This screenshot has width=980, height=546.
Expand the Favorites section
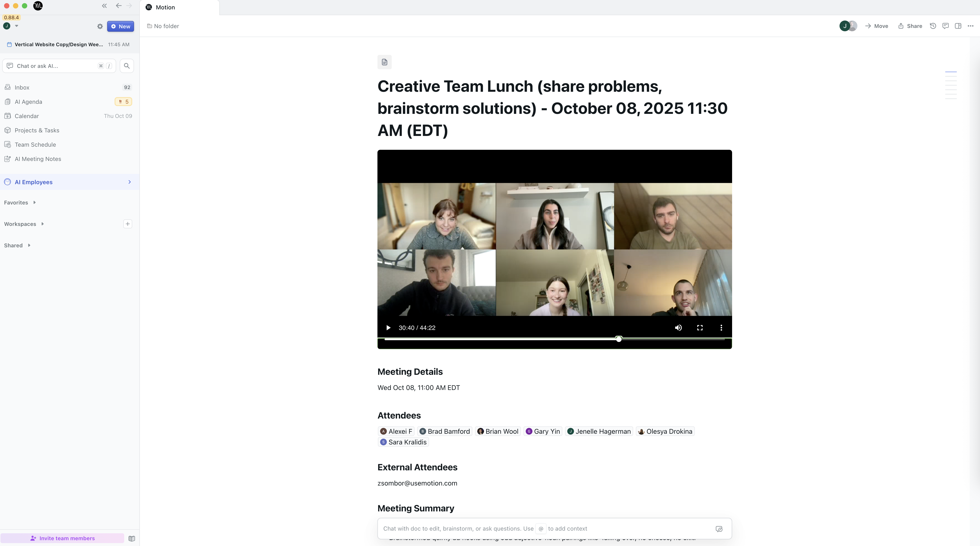tap(34, 203)
